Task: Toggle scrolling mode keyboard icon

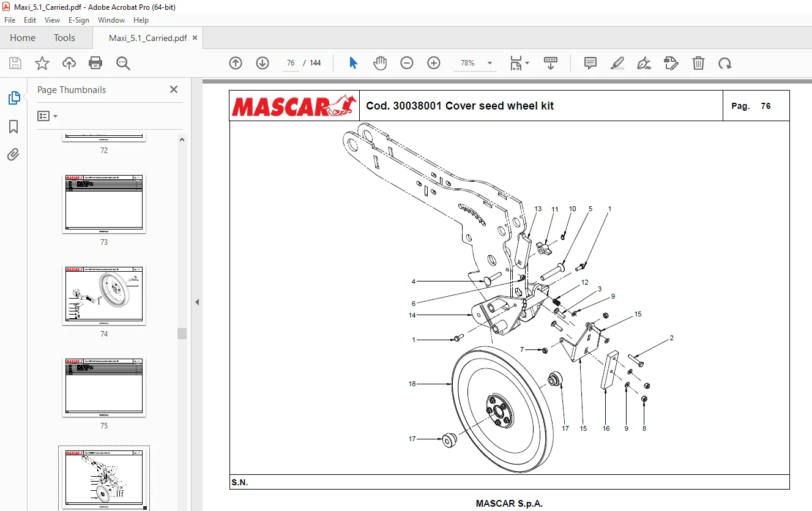Action: click(551, 63)
